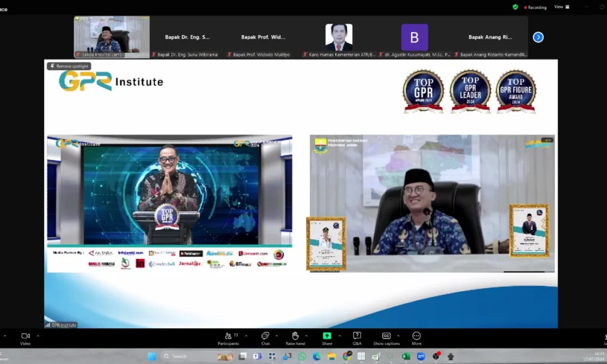Select the Sekda Provinsi Jambi video thumbnail
The width and height of the screenshot is (607, 364).
111,37
